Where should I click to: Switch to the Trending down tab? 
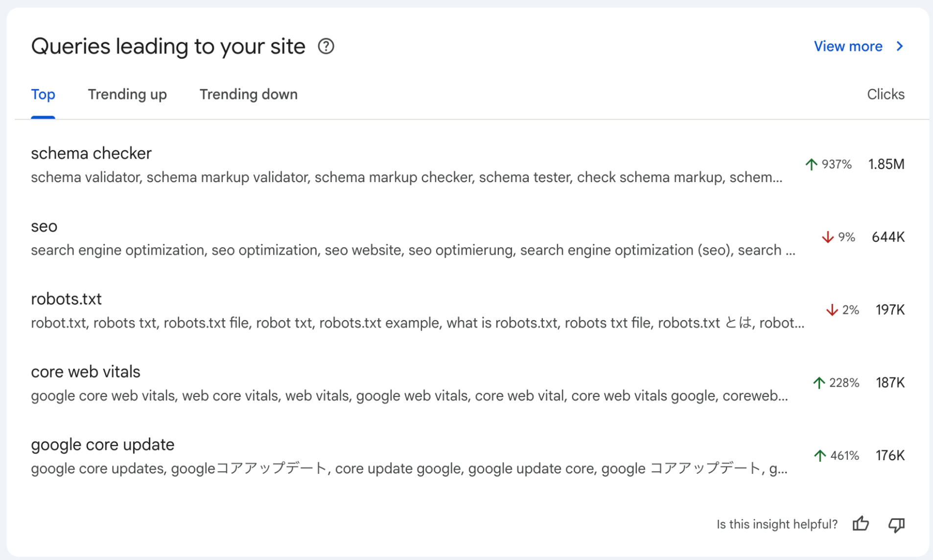click(248, 94)
